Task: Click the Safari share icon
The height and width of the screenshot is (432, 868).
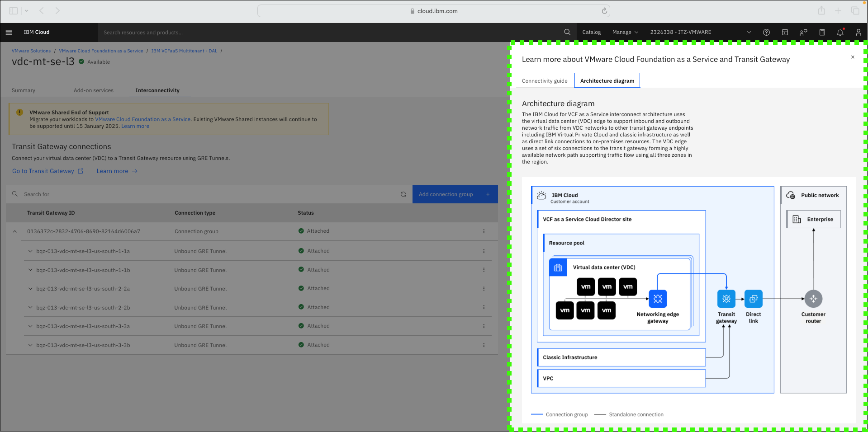Action: 821,11
